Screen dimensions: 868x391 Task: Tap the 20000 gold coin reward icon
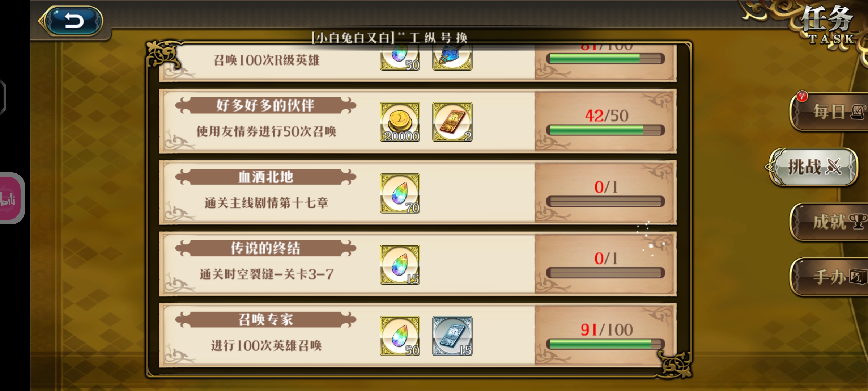[x=400, y=122]
